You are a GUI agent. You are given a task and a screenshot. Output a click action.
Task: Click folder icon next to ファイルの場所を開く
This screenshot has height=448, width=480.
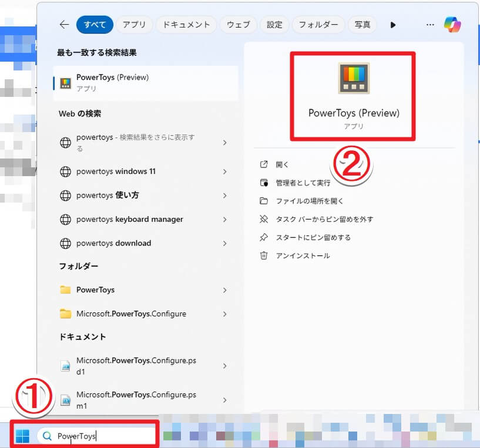264,201
